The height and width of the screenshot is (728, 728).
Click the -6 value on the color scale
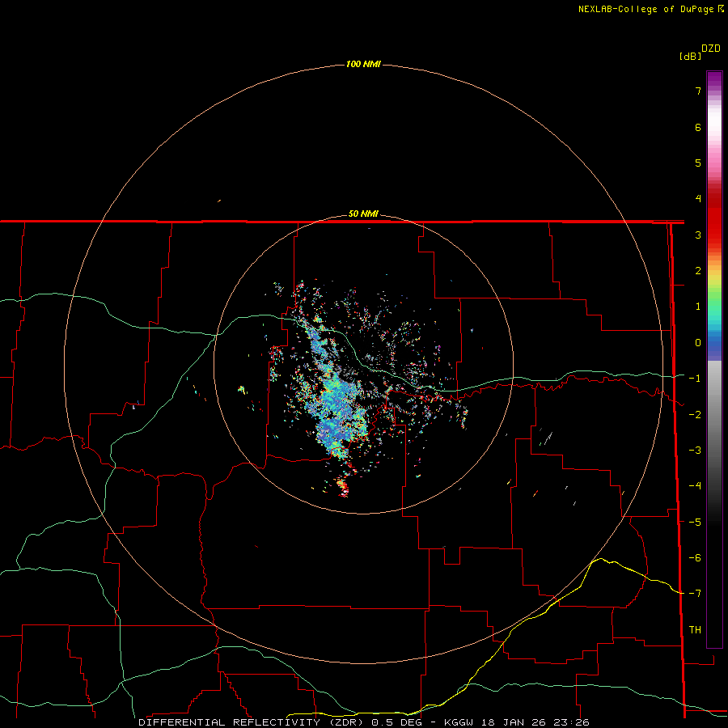pyautogui.click(x=695, y=558)
